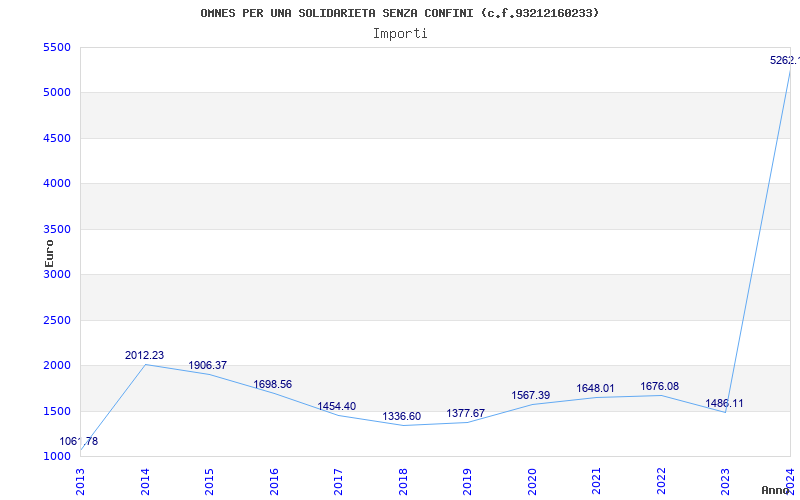Click data label 1676.08
The height and width of the screenshot is (500, 800).
coord(660,387)
